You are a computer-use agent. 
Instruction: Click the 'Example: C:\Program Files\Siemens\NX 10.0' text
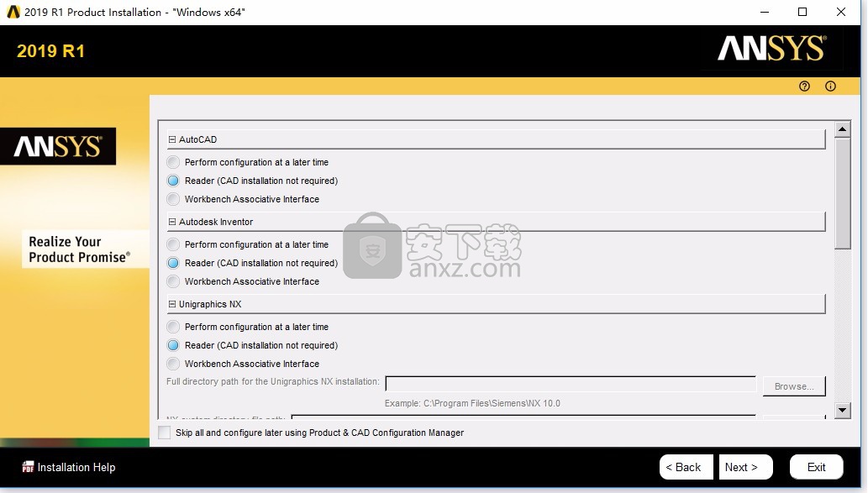472,403
